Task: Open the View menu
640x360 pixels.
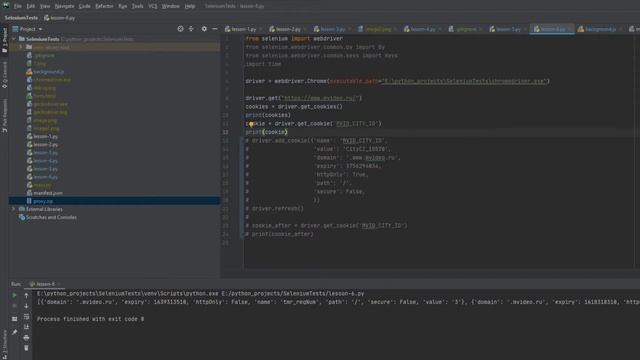Action: pyautogui.click(x=45, y=6)
